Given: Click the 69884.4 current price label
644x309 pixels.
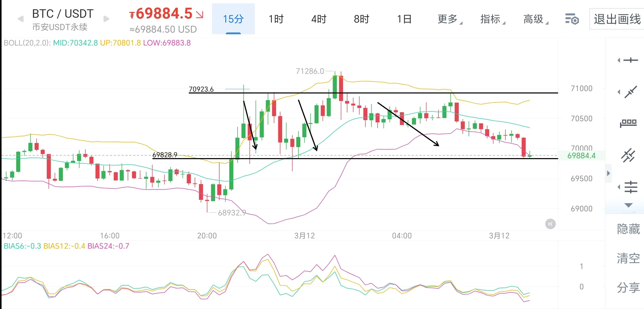Looking at the screenshot, I should pyautogui.click(x=581, y=156).
